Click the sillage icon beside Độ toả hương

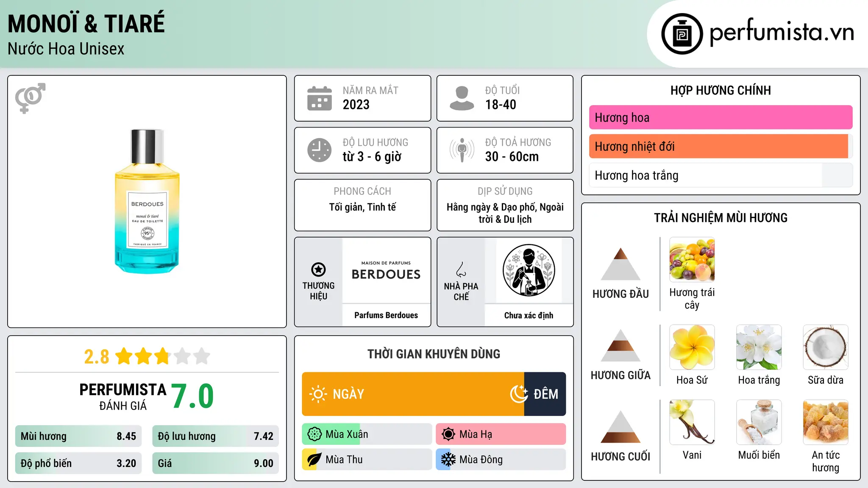[462, 150]
